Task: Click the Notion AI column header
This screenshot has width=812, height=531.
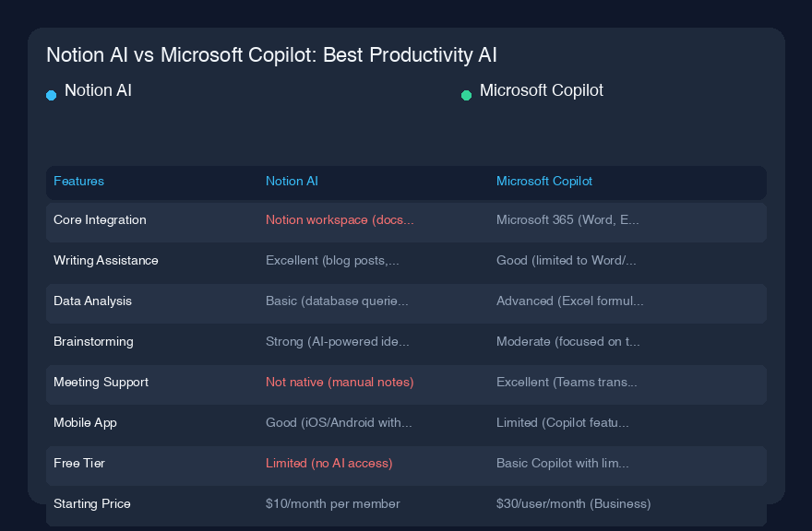Action: point(292,181)
